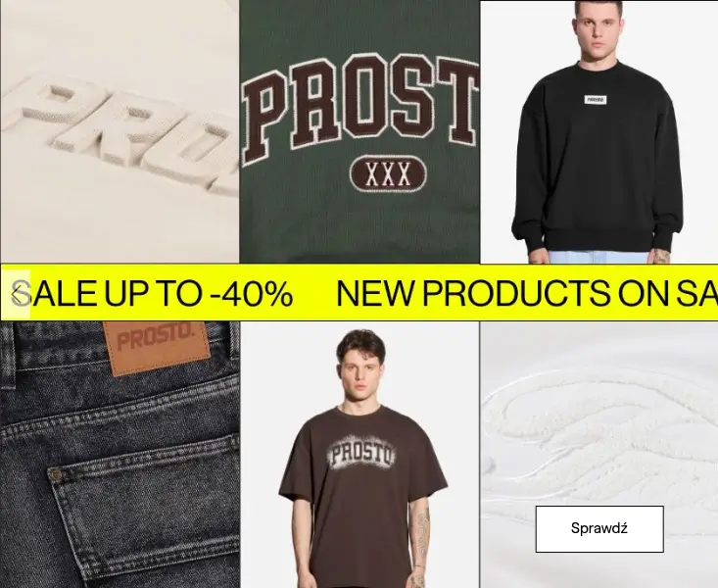Click the XXX oval badge on green fabric
The height and width of the screenshot is (588, 718).
pos(388,174)
